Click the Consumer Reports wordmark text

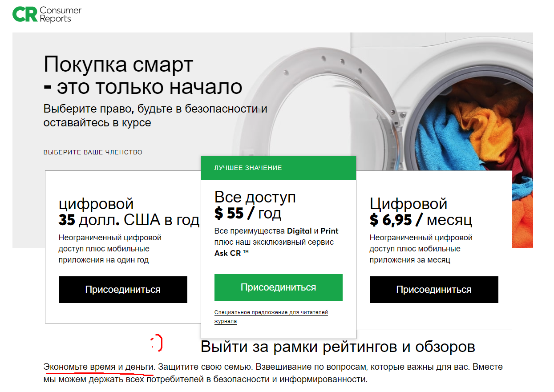(55, 14)
